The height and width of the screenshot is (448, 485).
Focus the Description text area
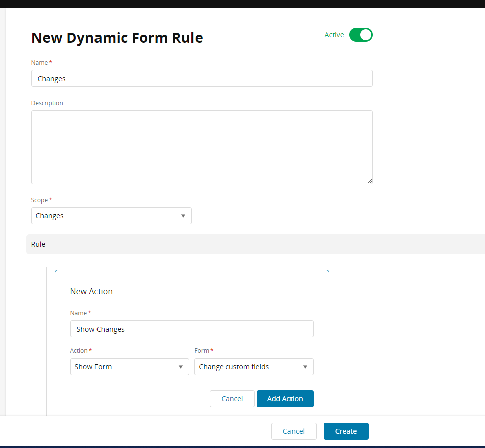(x=202, y=147)
